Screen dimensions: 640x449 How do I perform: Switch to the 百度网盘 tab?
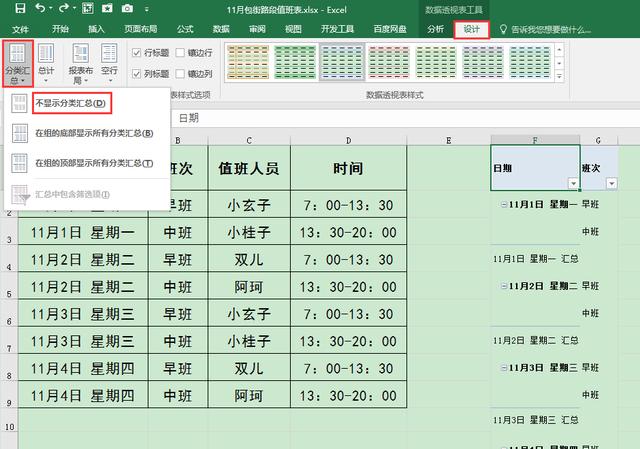(x=390, y=29)
